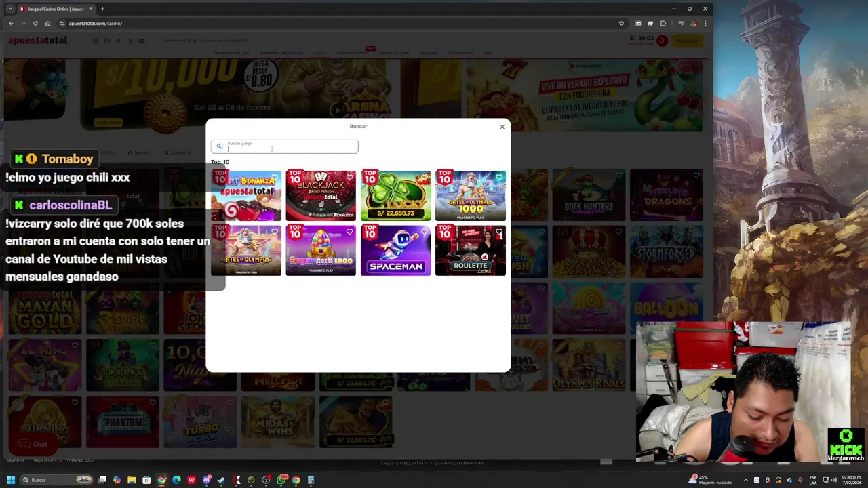
Task: Click the magnifier icon in search box
Action: (x=218, y=146)
